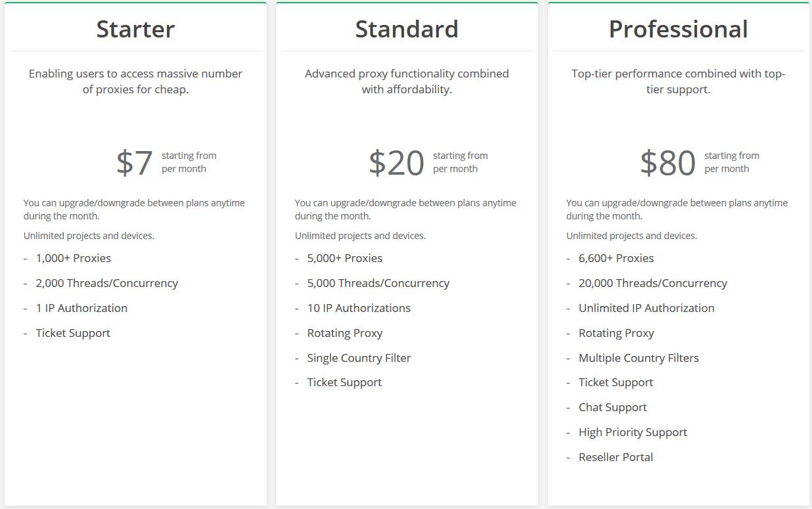This screenshot has width=812, height=509.
Task: Click the $80 Professional price
Action: (x=667, y=162)
